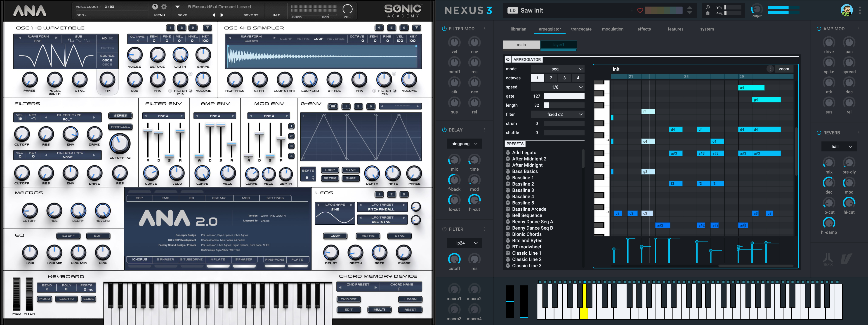Toggle the ARPEGGIATOR power button
This screenshot has width=868, height=325.
pyautogui.click(x=508, y=60)
